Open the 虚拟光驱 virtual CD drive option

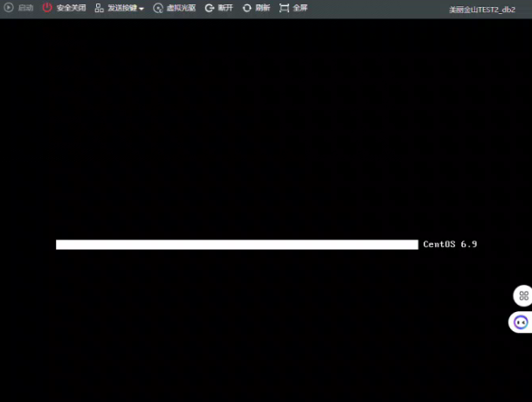coord(175,8)
